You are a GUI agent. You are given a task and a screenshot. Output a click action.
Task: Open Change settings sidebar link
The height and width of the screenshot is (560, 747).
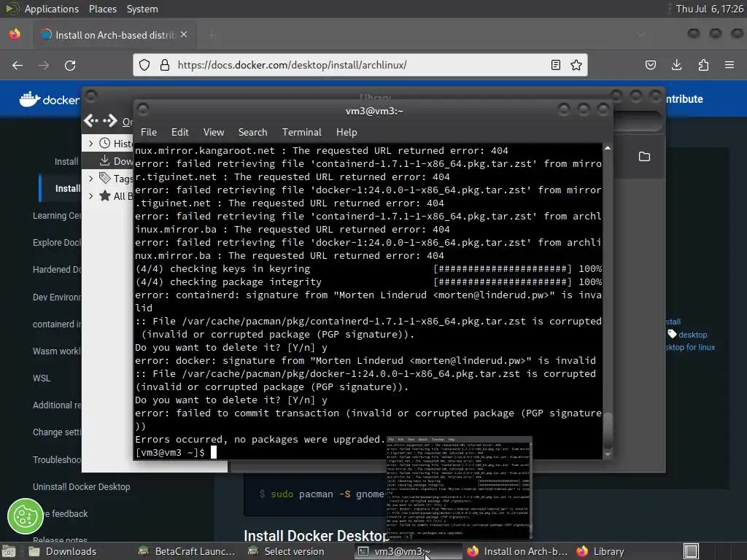57,432
